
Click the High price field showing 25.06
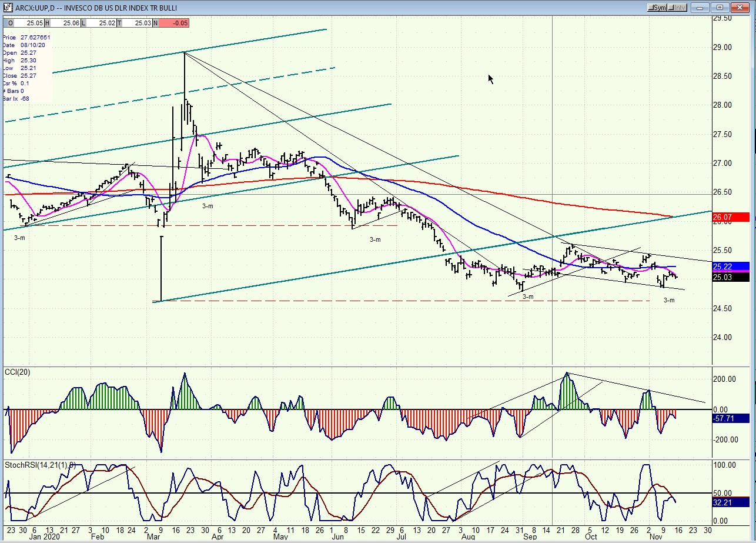(65, 23)
